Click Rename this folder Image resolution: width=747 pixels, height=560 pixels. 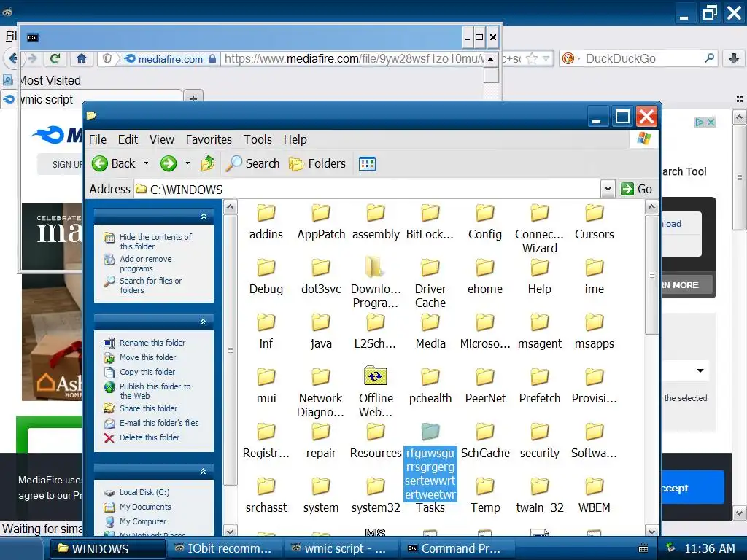pyautogui.click(x=152, y=343)
